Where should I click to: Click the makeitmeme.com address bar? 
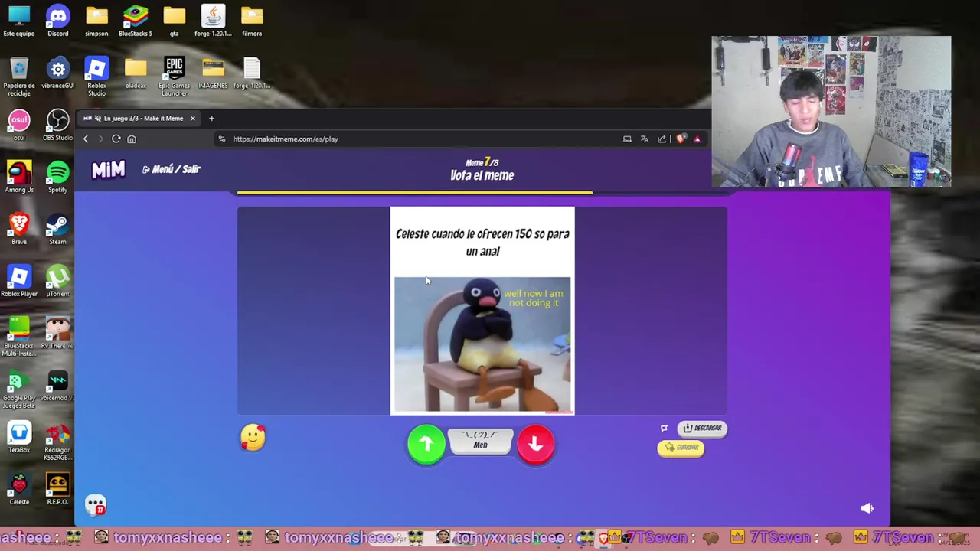coord(417,139)
